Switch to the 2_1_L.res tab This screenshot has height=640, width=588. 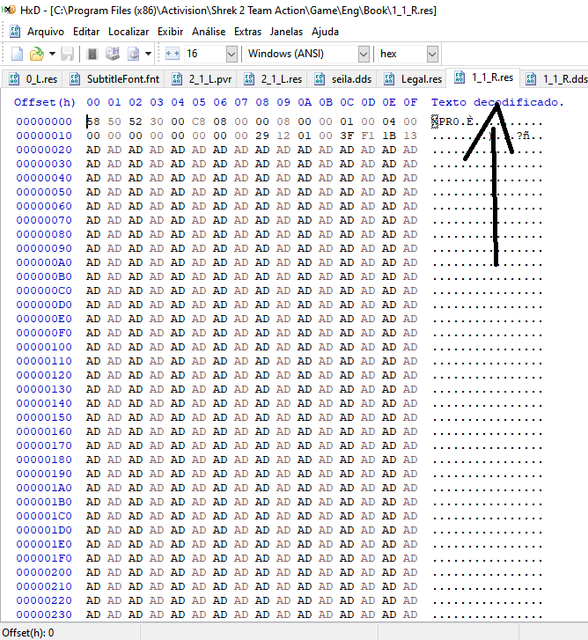[x=273, y=79]
